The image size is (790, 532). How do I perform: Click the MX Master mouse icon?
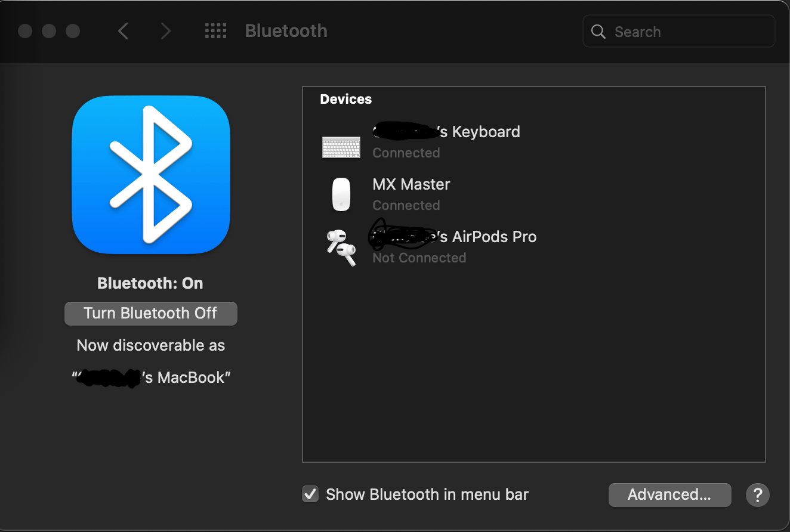point(341,194)
